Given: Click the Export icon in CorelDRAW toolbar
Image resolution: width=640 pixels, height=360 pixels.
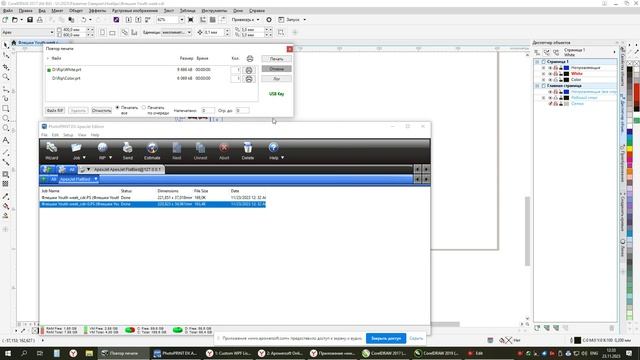Looking at the screenshot, I should click(138, 20).
